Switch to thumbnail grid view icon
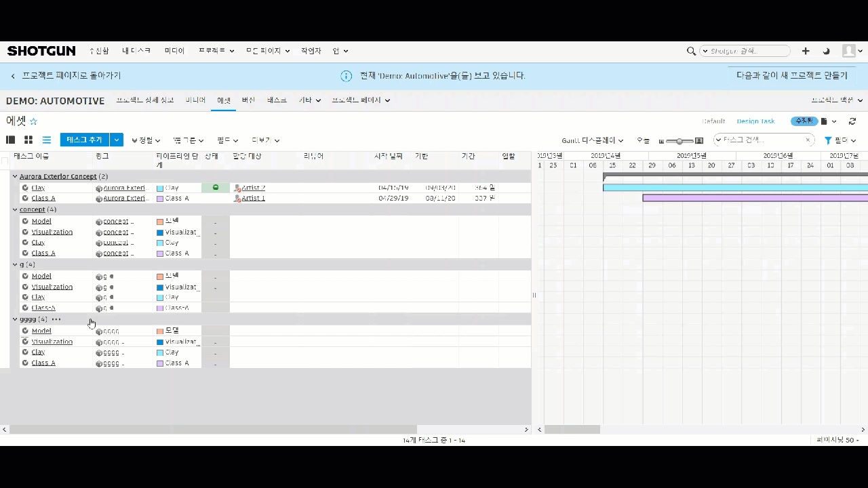868x488 pixels. coord(28,140)
